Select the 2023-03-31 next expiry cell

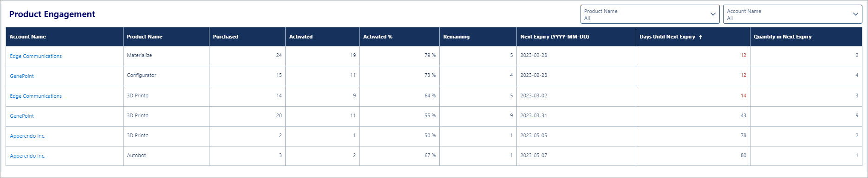coord(576,116)
